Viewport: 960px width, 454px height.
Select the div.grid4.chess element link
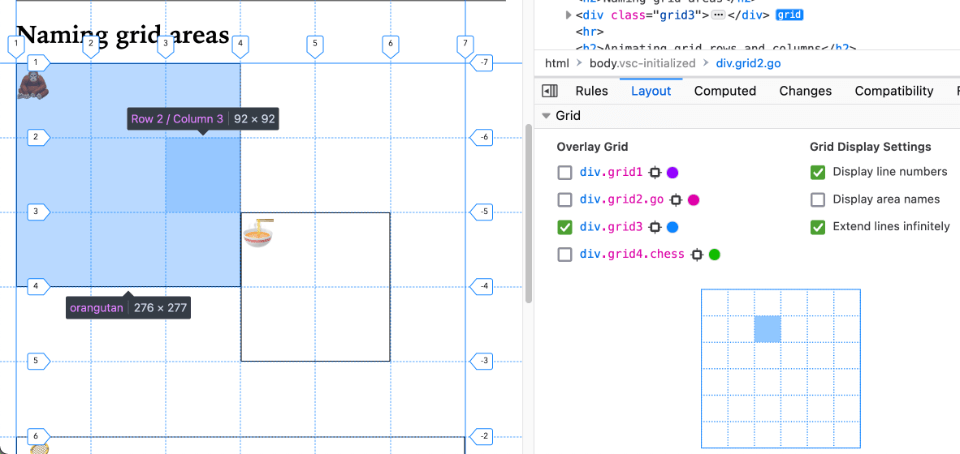[x=632, y=255]
